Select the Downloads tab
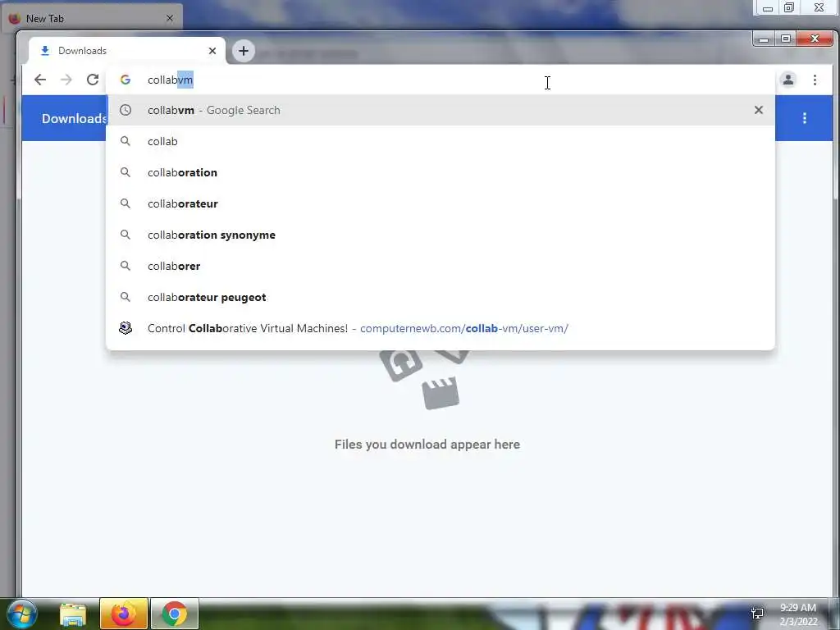 127,51
